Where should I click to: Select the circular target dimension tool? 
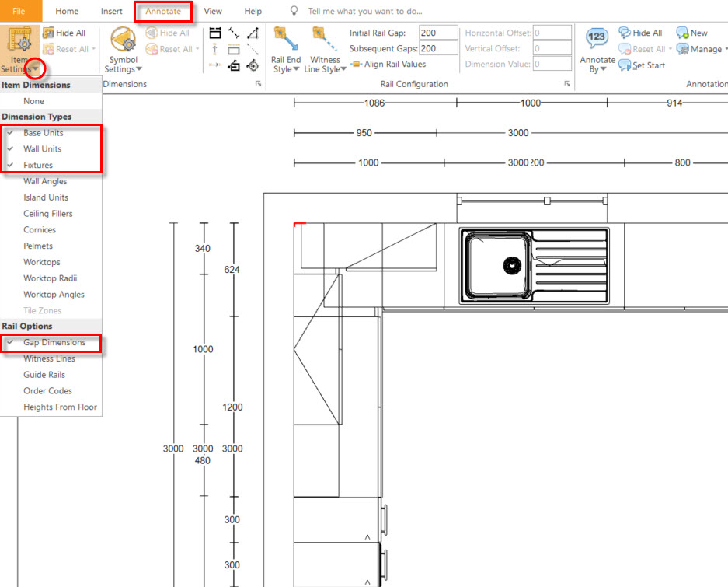[x=253, y=65]
